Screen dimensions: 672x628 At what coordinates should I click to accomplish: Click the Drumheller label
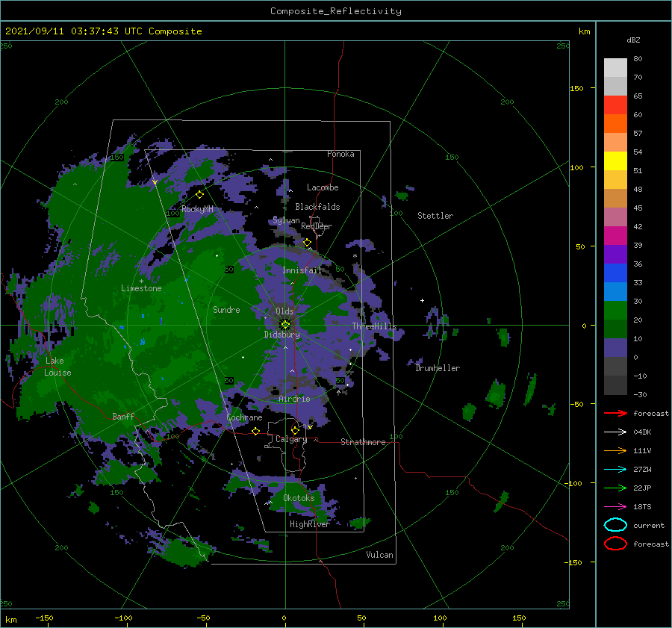pos(438,368)
